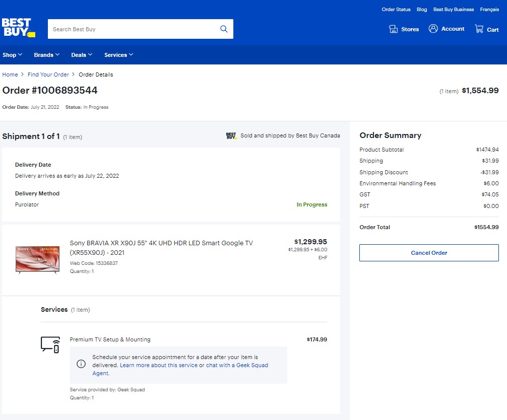Click the Order Date July 21, 2022 text

click(31, 107)
